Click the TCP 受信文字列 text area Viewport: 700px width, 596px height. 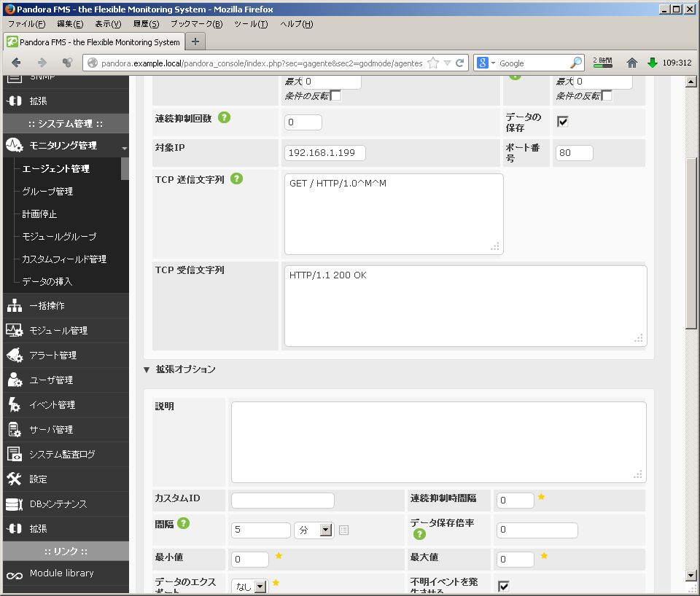[x=466, y=306]
